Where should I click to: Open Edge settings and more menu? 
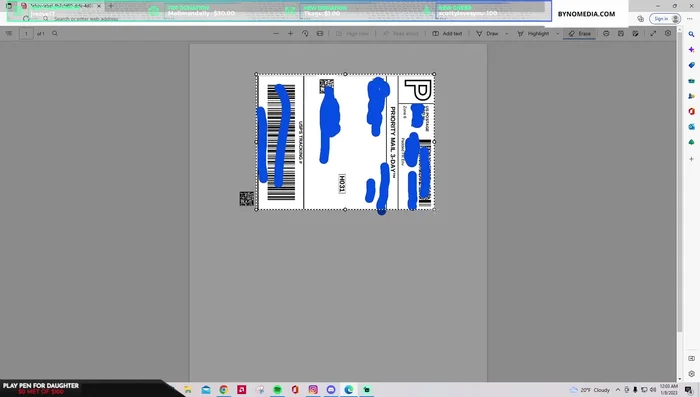point(690,19)
